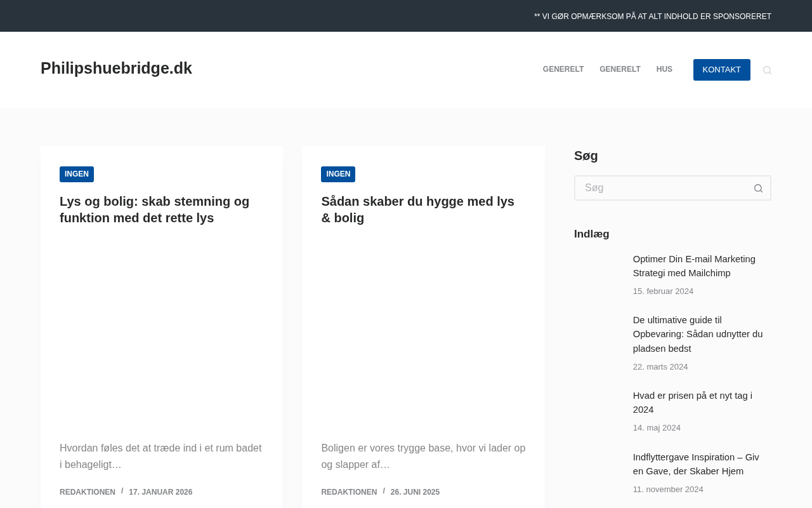Open Hvad er prisen på et nyt tag post

coord(693,403)
